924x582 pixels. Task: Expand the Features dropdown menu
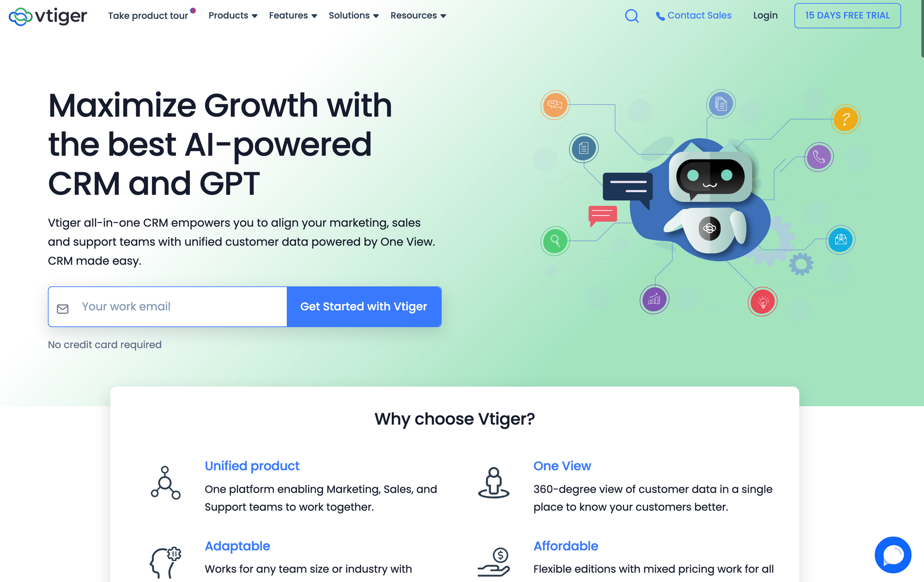[292, 15]
